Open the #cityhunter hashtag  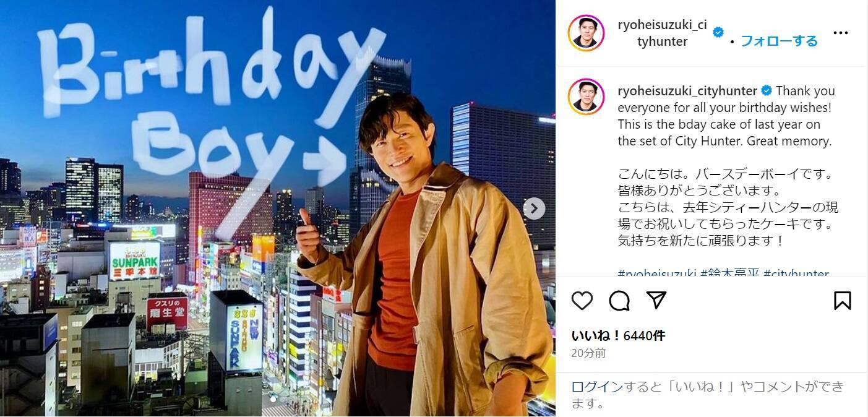796,273
